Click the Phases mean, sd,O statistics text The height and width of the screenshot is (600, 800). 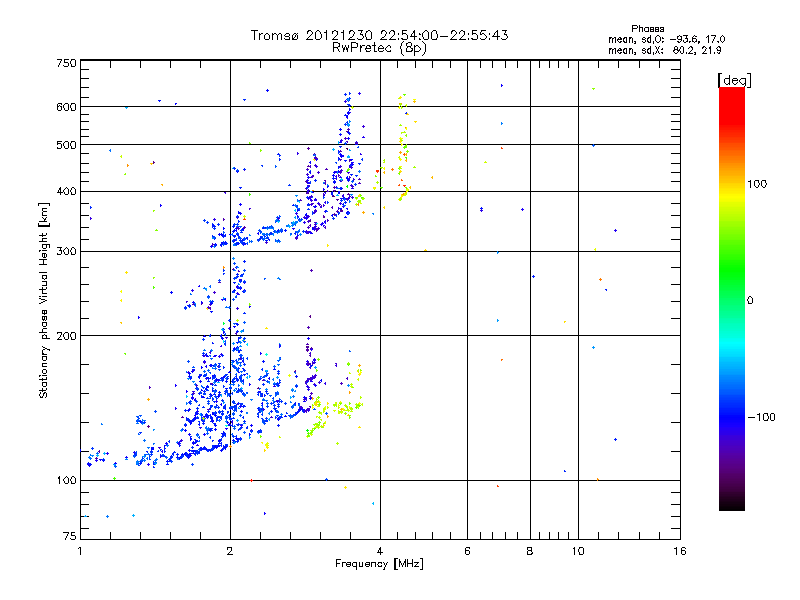click(666, 34)
